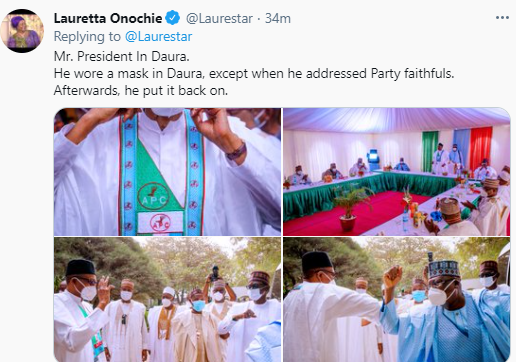This screenshot has height=362, width=516.
Task: Open the APC scarf photo thumbnail
Action: pos(167,172)
